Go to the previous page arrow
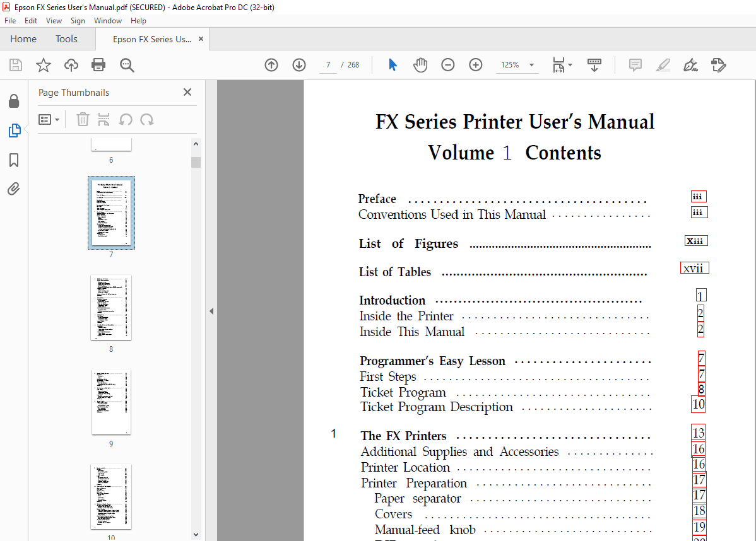 [x=271, y=65]
